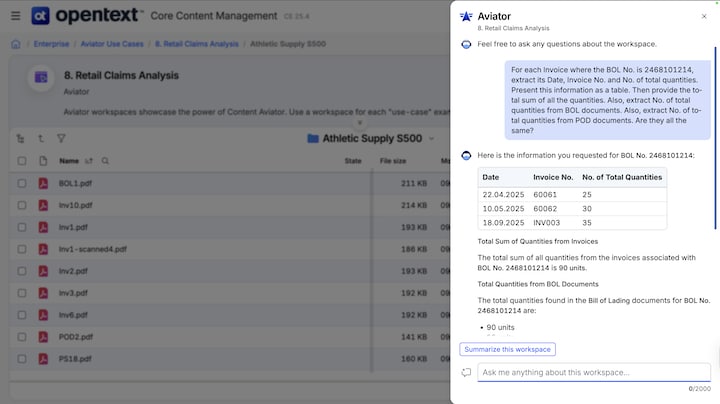Select the checkbox for Inv1.pdf
The width and height of the screenshot is (720, 404).
point(22,227)
